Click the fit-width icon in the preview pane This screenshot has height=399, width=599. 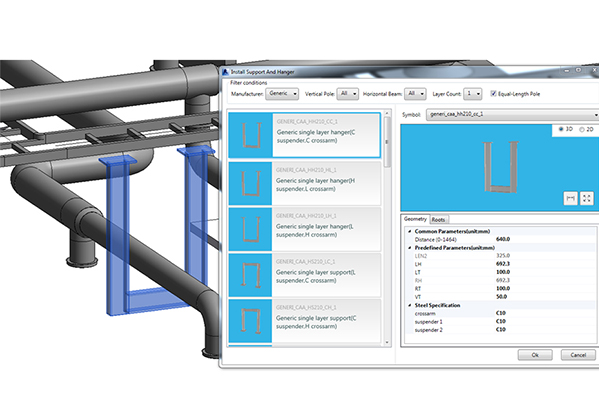570,198
